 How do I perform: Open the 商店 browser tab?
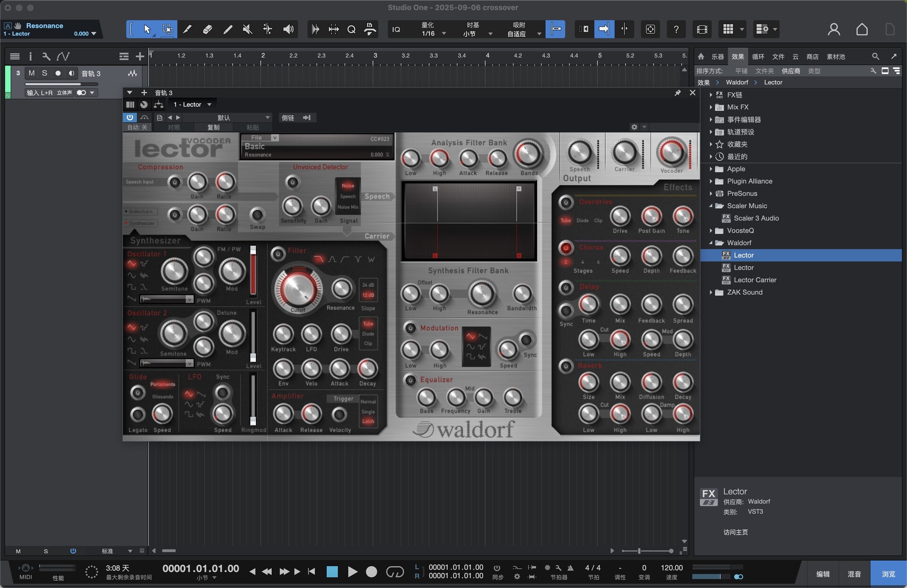point(813,57)
